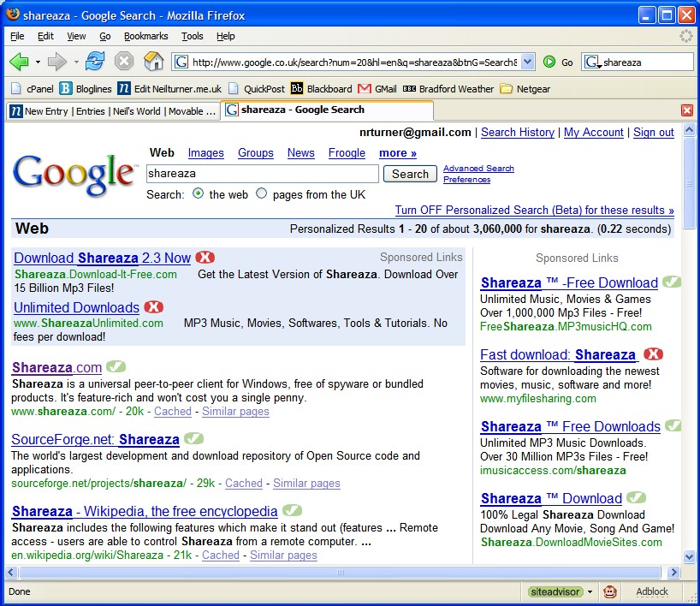Open the Advanced Search link
Image resolution: width=700 pixels, height=606 pixels.
(478, 169)
